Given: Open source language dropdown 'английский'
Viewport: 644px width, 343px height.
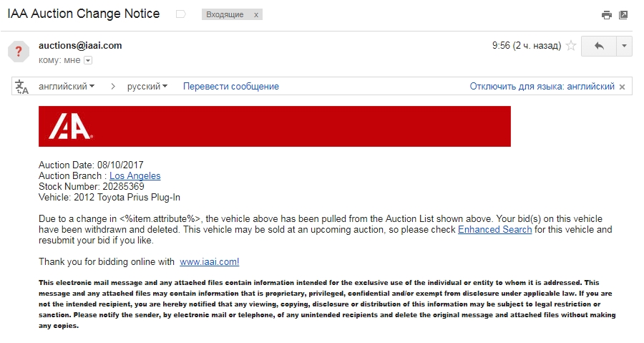Looking at the screenshot, I should (x=67, y=87).
